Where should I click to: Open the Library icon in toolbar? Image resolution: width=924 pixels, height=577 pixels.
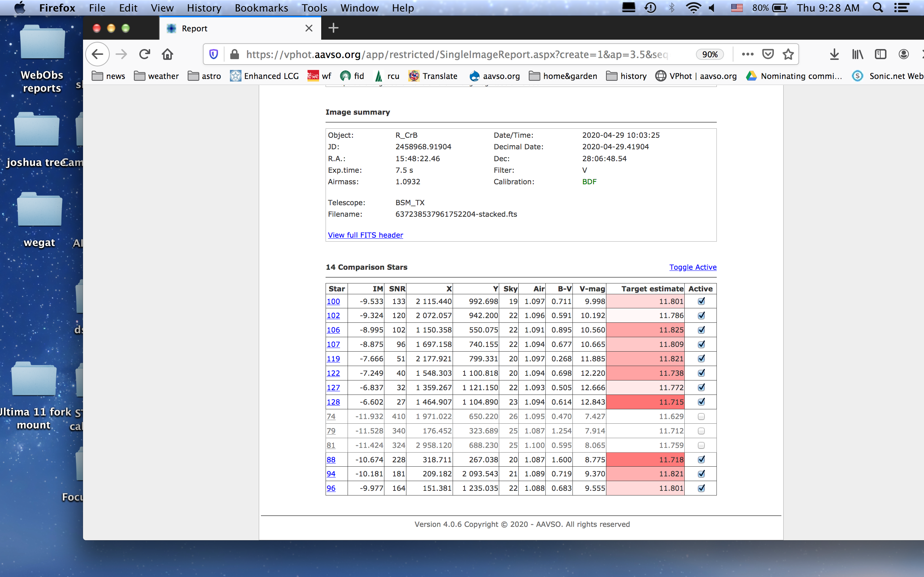coord(857,54)
